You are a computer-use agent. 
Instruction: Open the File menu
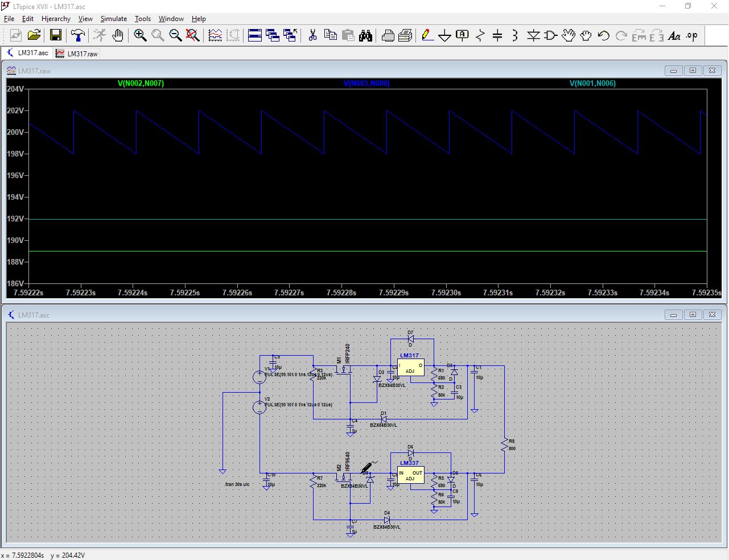9,19
